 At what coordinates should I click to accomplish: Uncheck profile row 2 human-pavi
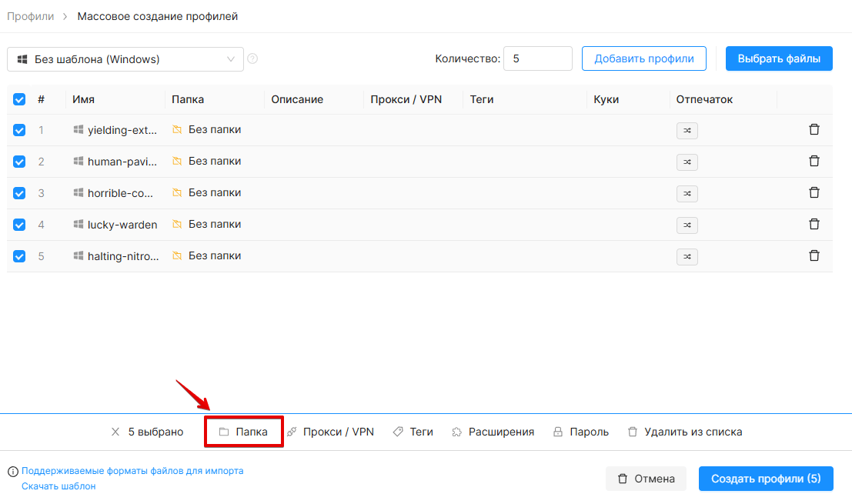[x=19, y=162]
